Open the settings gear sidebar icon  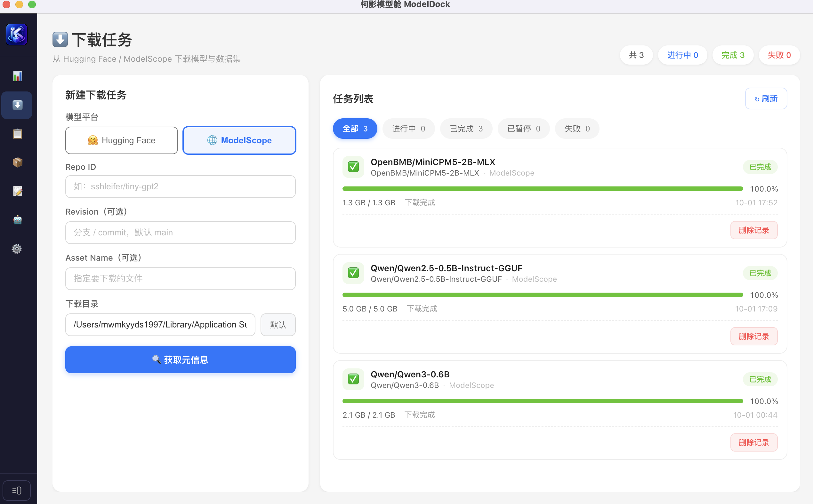click(x=17, y=249)
